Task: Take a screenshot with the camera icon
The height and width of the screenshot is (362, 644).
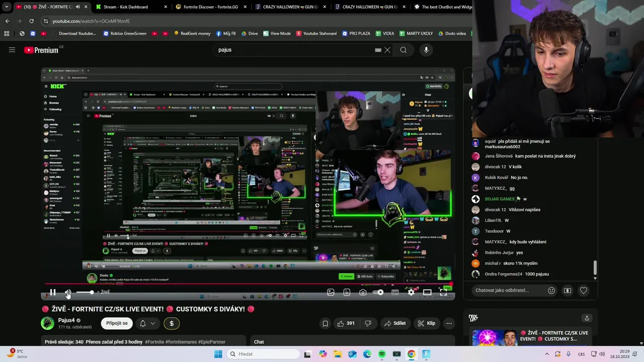Action: pyautogui.click(x=363, y=292)
